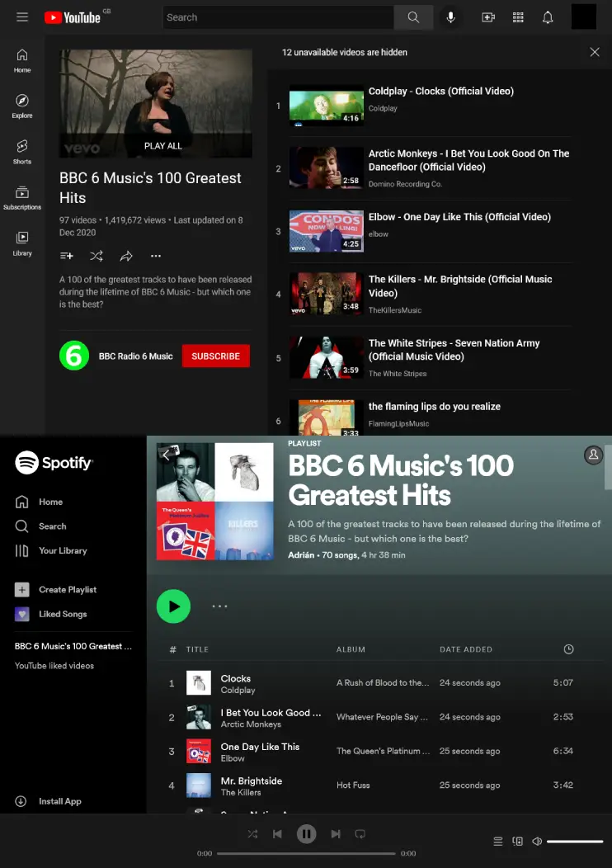The width and height of the screenshot is (612, 868).
Task: Open The White Stripes - Seven Nation Army video
Action: pyautogui.click(x=454, y=349)
